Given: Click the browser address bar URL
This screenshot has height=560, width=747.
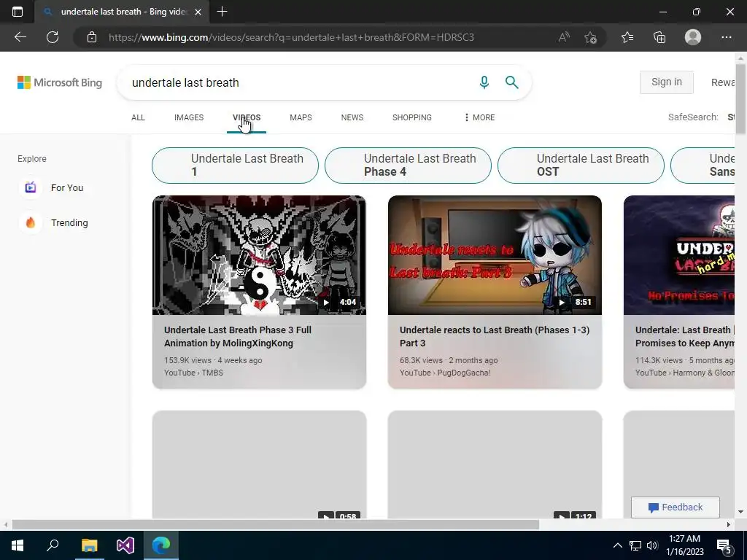Looking at the screenshot, I should pyautogui.click(x=291, y=37).
